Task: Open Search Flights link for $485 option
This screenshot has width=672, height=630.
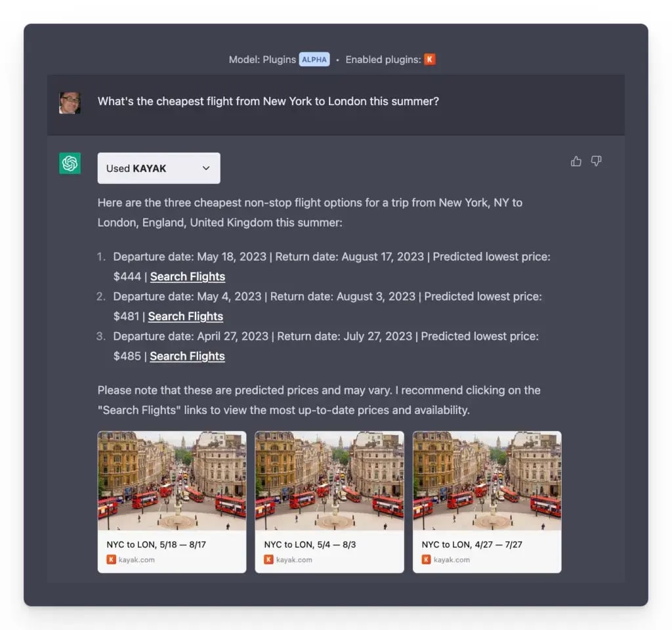Action: coord(187,356)
